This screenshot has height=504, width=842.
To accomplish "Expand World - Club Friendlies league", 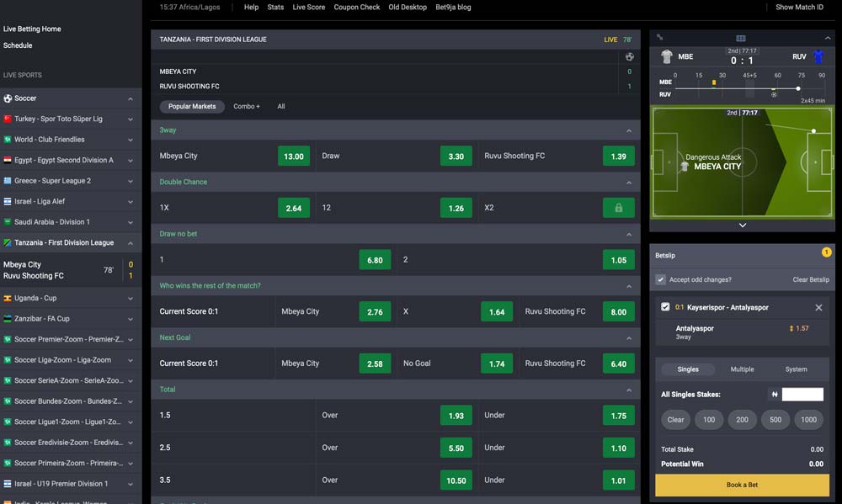I will pyautogui.click(x=131, y=140).
